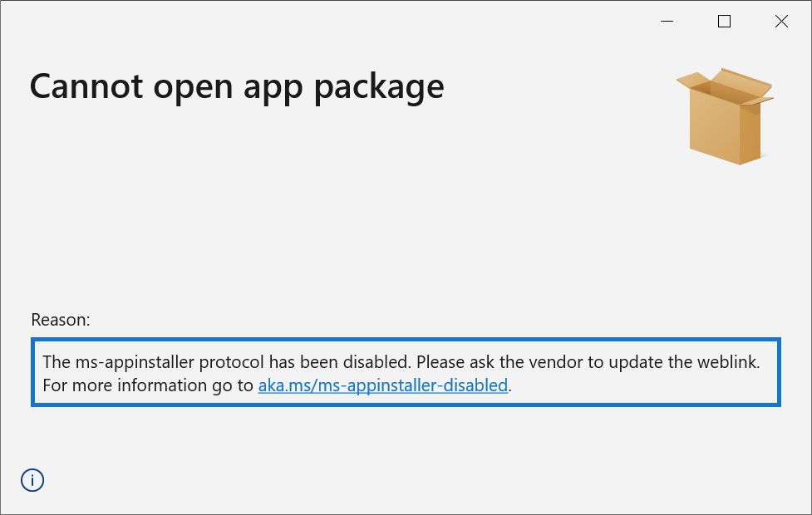
Task: Click the "Reason:" label
Action: point(60,319)
